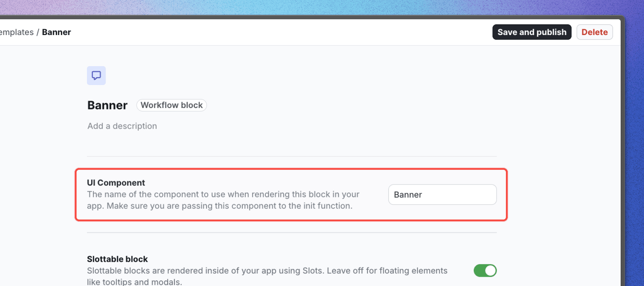Focus the Add a description field

(x=122, y=126)
